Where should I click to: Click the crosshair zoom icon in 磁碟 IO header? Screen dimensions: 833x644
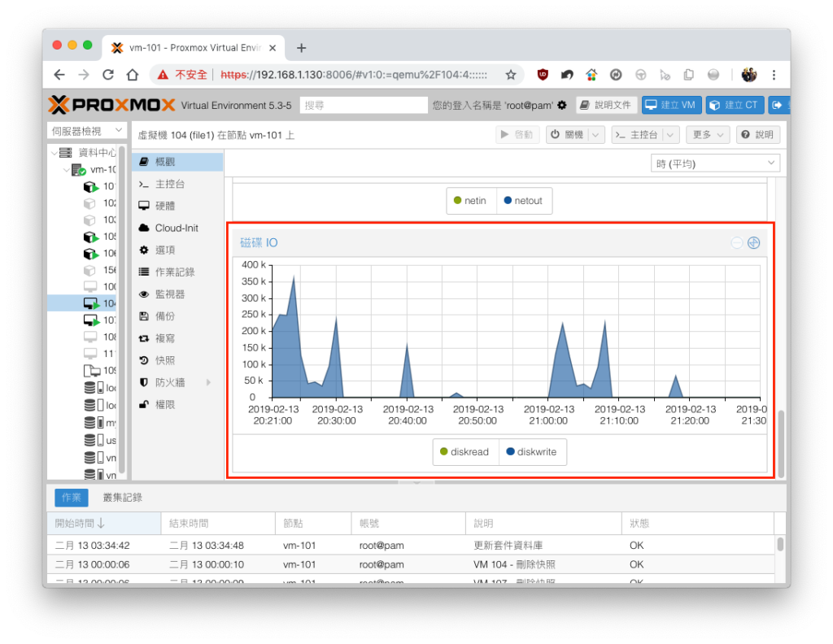tap(753, 243)
